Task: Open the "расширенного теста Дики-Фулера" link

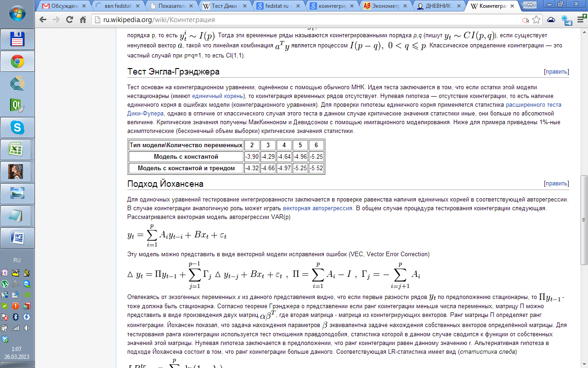Action: coord(344,109)
